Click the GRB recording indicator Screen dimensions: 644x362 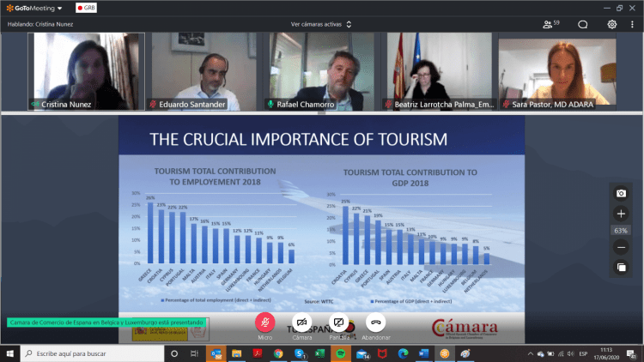click(86, 8)
